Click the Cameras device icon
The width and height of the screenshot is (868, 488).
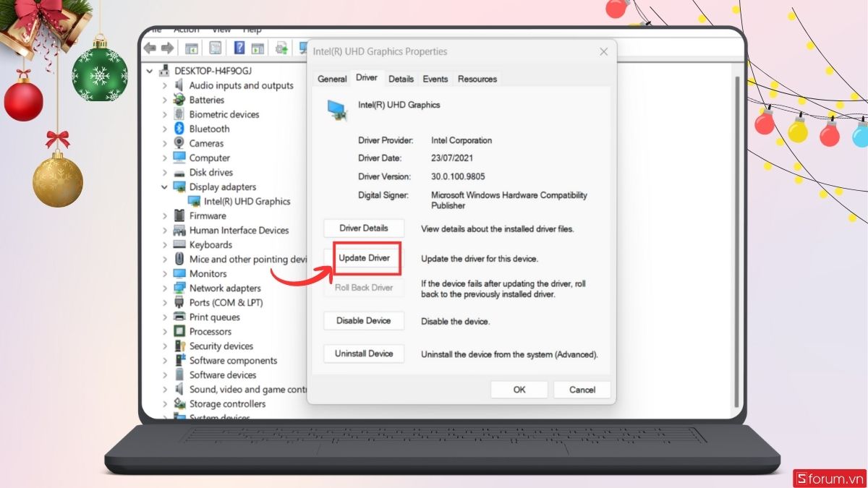[179, 143]
